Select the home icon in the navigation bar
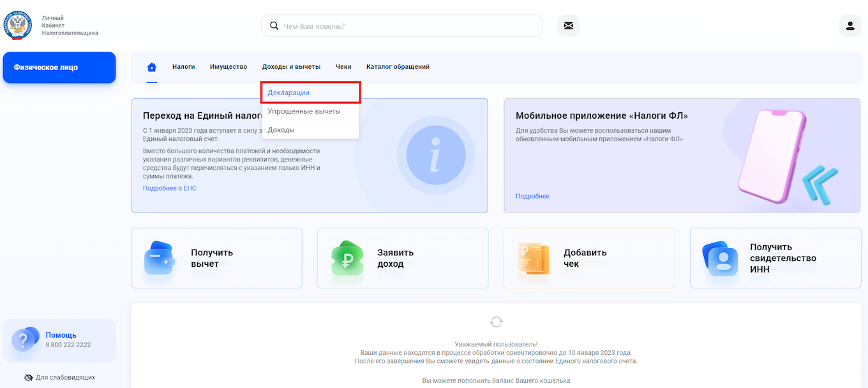This screenshot has height=388, width=868. click(151, 66)
